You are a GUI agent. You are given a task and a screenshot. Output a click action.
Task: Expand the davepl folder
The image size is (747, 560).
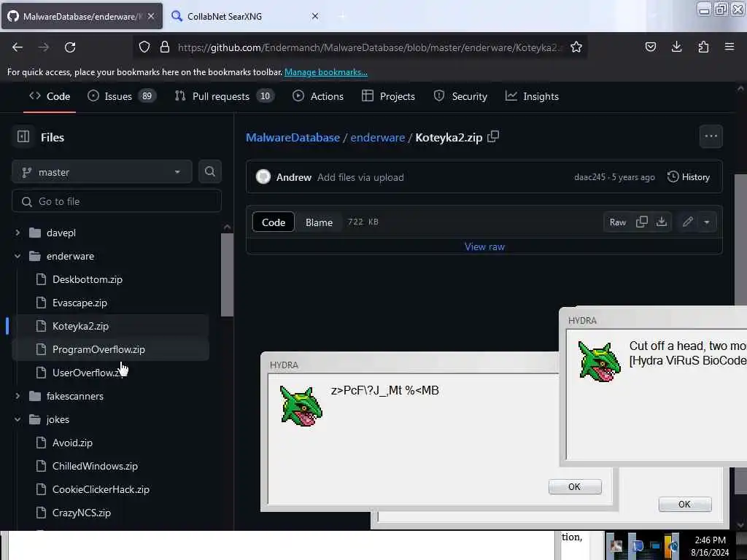(18, 233)
